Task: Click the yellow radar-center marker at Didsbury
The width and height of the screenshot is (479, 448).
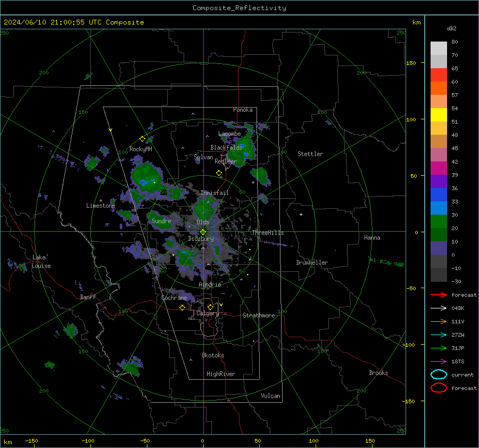Action: (203, 232)
